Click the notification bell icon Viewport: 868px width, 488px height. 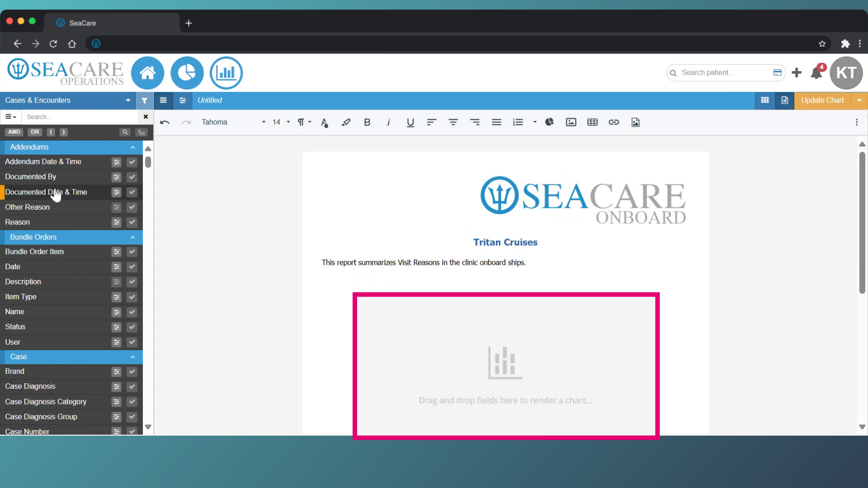[816, 72]
